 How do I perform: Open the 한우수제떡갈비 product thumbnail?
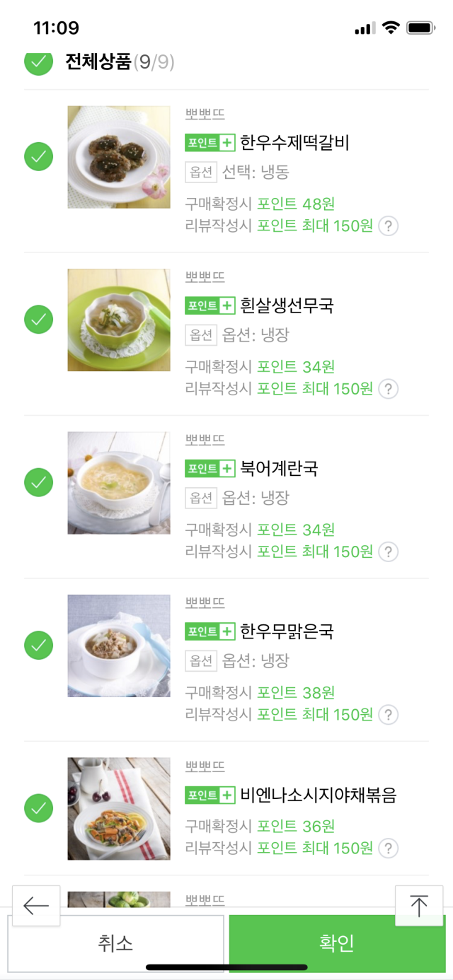click(119, 157)
